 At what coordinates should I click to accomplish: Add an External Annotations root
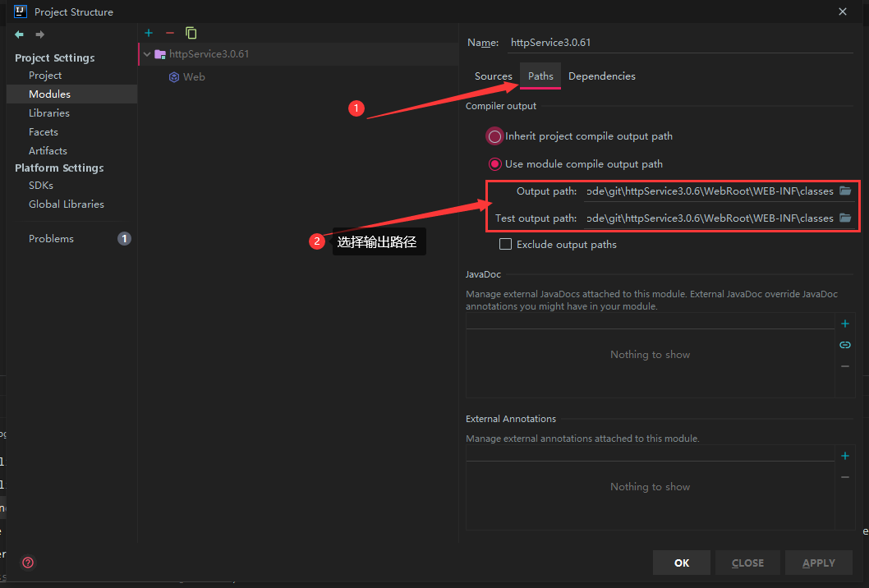tap(845, 456)
